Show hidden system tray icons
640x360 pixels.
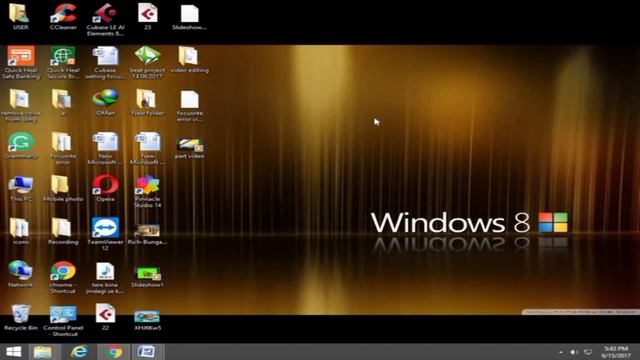[x=561, y=352]
